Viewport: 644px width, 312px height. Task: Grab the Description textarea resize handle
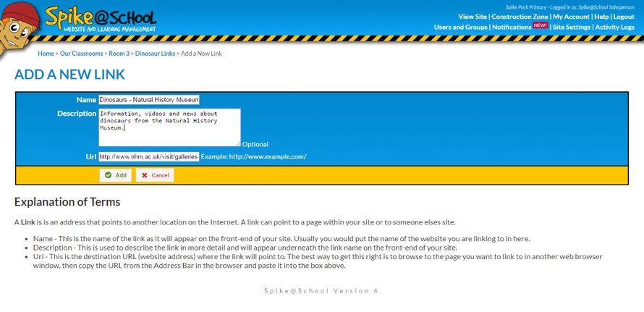pyautogui.click(x=238, y=144)
